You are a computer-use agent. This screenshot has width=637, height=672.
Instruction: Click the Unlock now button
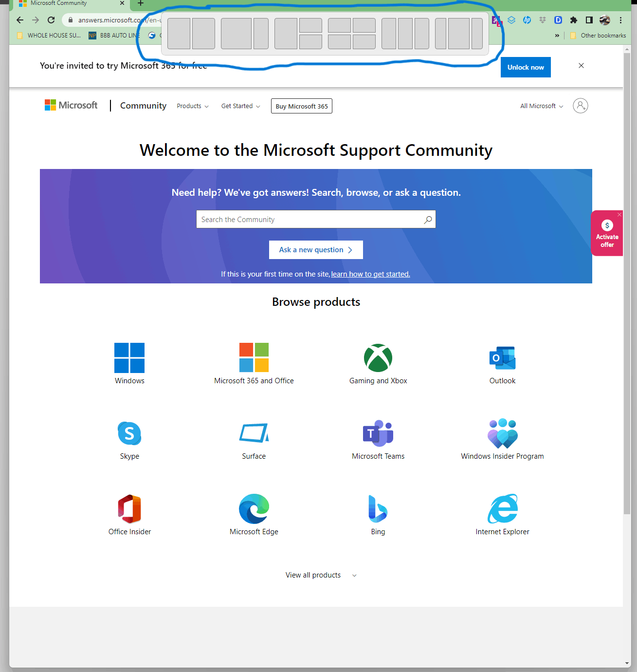point(526,67)
